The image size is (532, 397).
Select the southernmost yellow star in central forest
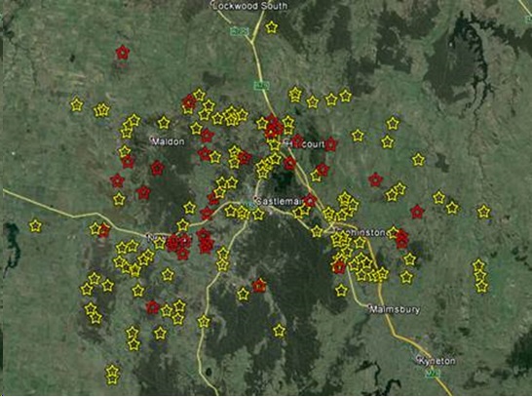[x=280, y=330]
